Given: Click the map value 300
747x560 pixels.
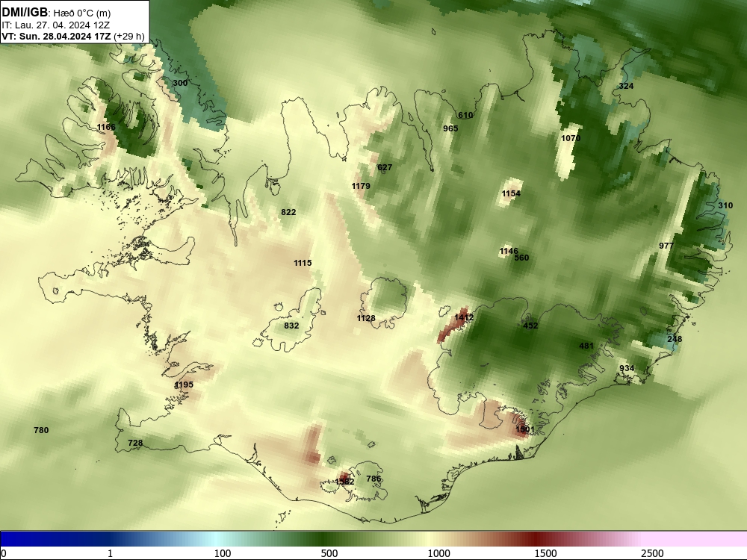Looking at the screenshot, I should tap(180, 83).
